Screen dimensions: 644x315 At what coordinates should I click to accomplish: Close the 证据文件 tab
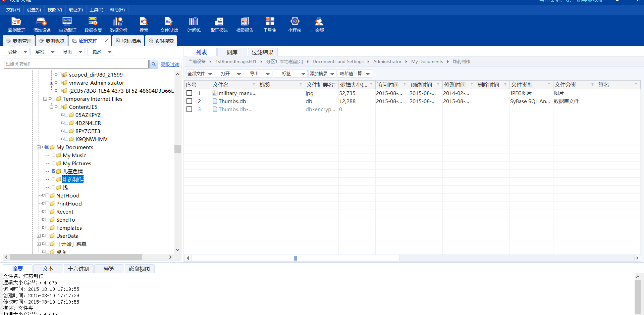click(106, 41)
